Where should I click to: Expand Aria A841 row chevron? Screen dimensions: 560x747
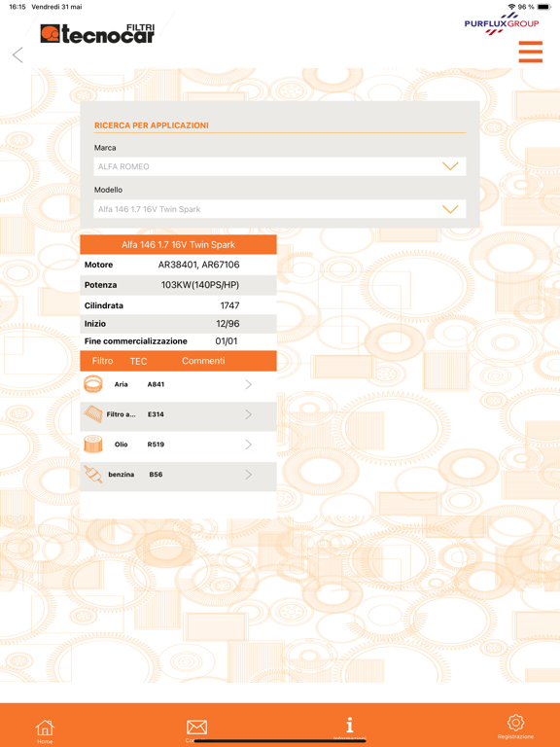[x=248, y=384]
